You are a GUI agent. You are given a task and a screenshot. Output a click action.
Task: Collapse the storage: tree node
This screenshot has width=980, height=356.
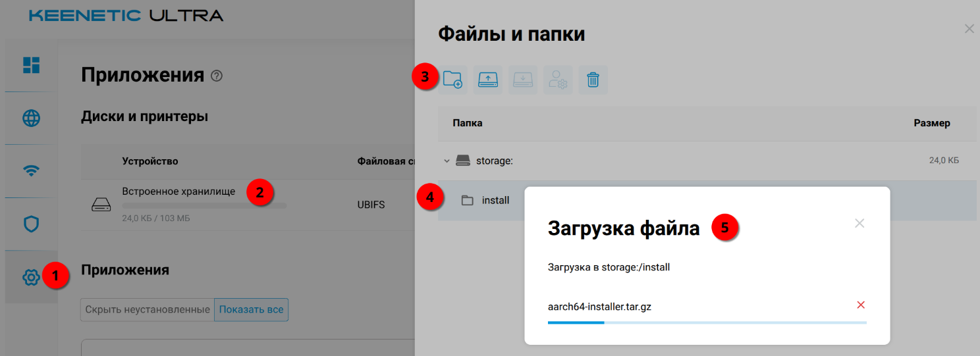(x=447, y=161)
